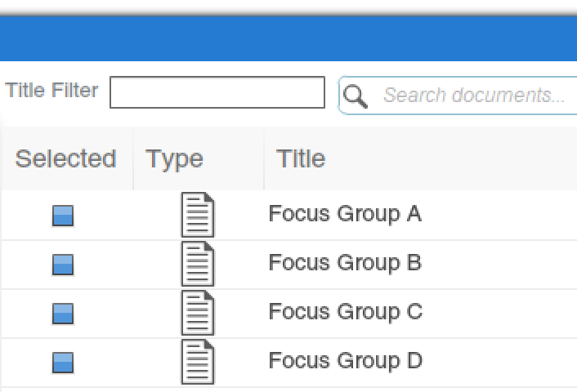
Task: Toggle selection checkbox for Focus Group D
Action: coord(63,363)
